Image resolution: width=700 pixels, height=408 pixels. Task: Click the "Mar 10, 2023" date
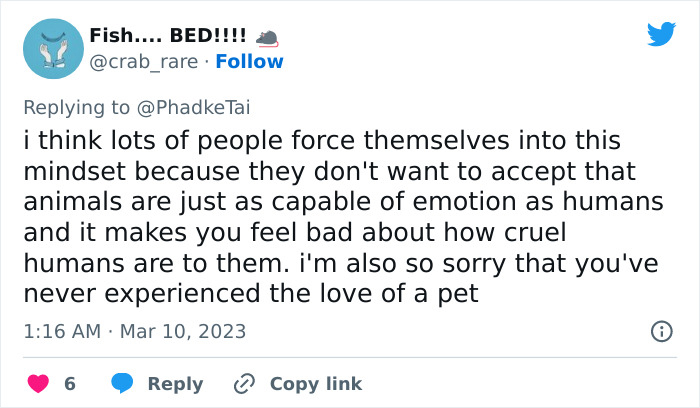tap(182, 331)
